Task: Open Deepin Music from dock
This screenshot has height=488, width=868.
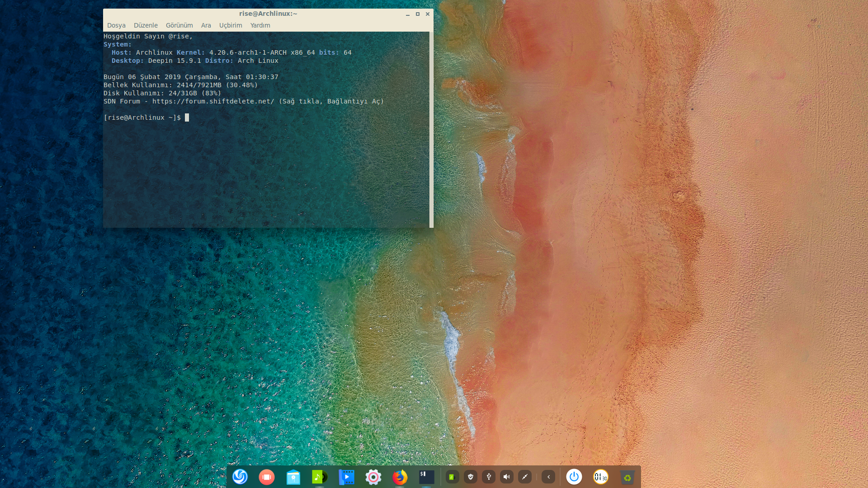Action: pyautogui.click(x=320, y=477)
